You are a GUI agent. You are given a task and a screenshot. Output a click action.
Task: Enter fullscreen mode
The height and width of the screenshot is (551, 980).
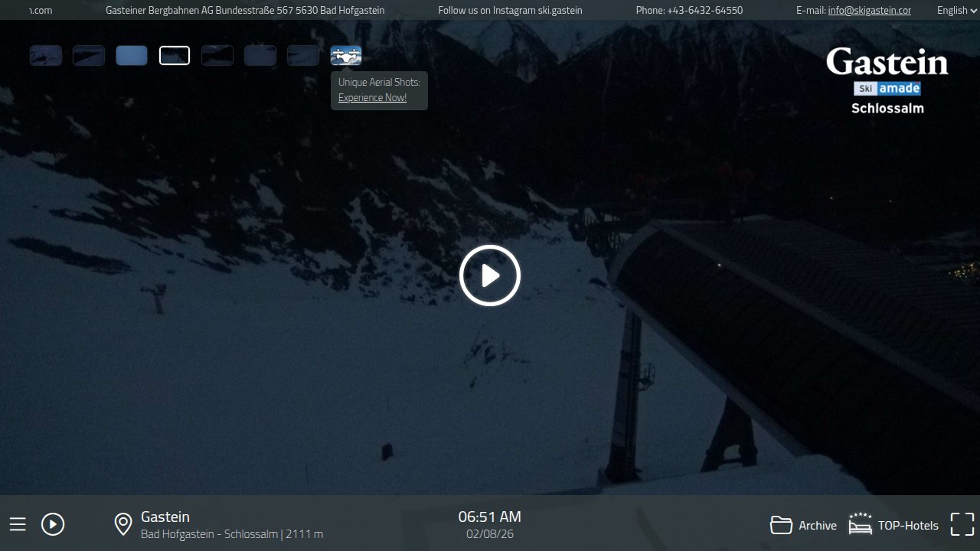(x=962, y=524)
